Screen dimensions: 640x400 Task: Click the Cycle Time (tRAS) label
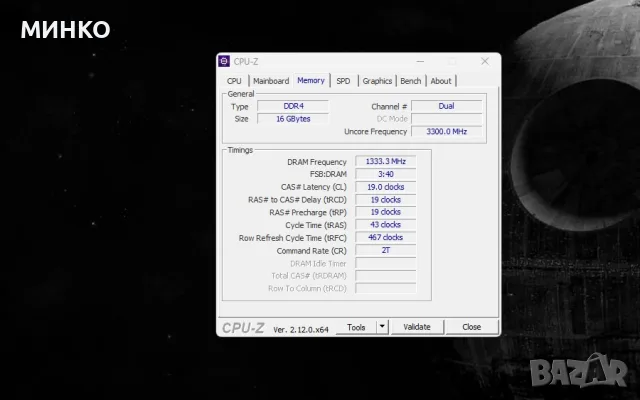(316, 225)
